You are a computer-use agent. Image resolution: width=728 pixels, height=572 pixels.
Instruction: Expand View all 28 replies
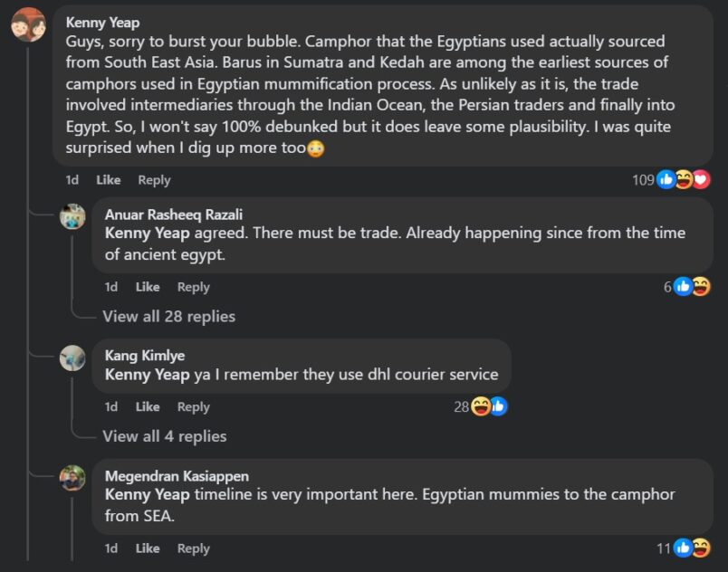[x=168, y=316]
